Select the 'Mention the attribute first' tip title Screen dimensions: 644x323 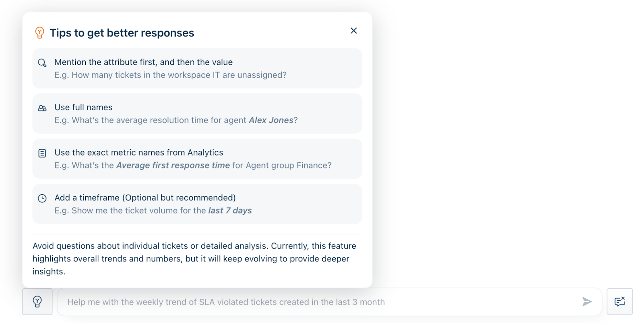coord(143,62)
